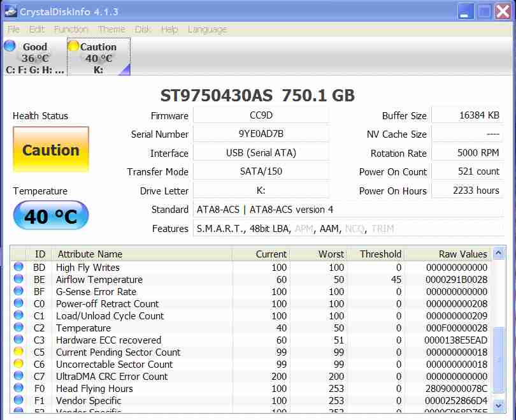Viewport: 516px width, 420px height.
Task: Click the blue Good status orb
Action: (x=10, y=46)
